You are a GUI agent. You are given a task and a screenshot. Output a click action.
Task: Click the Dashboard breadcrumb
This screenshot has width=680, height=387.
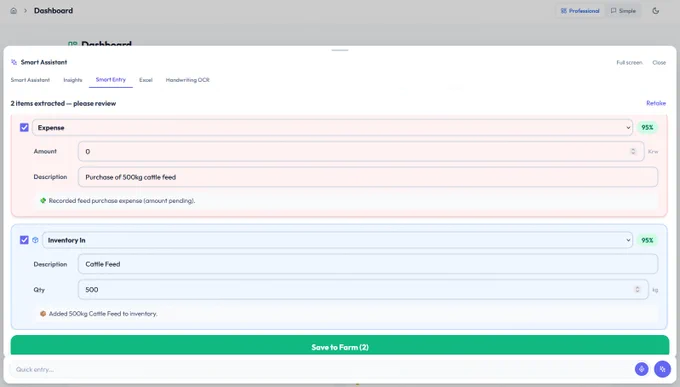coord(53,11)
